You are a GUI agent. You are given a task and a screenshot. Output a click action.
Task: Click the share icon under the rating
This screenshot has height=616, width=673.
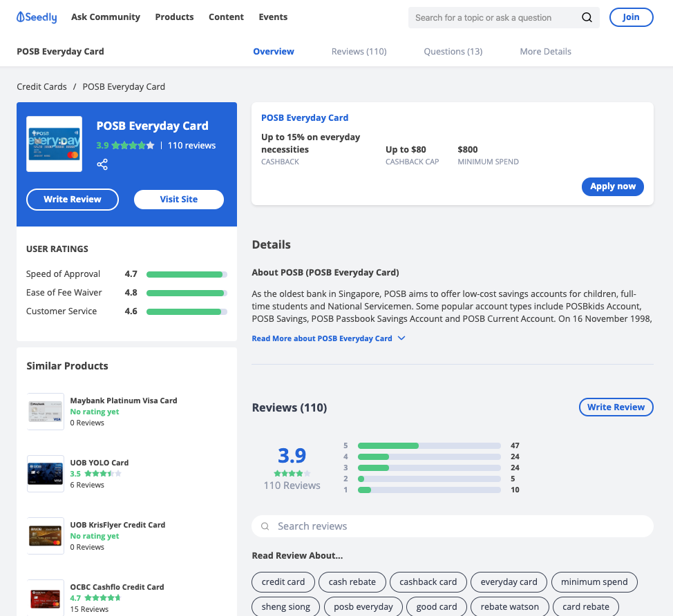pos(102,164)
